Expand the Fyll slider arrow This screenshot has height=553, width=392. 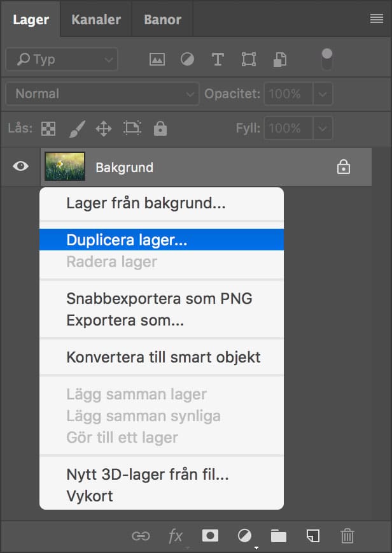(322, 128)
